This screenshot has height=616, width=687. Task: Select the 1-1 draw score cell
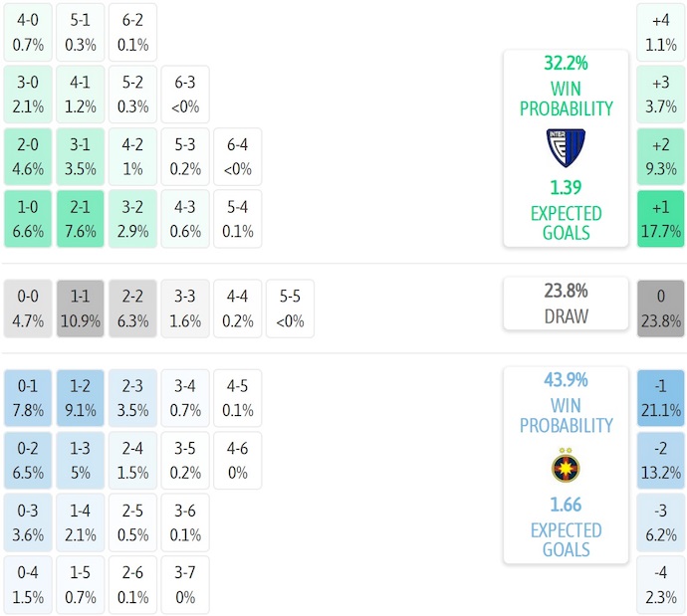[81, 308]
